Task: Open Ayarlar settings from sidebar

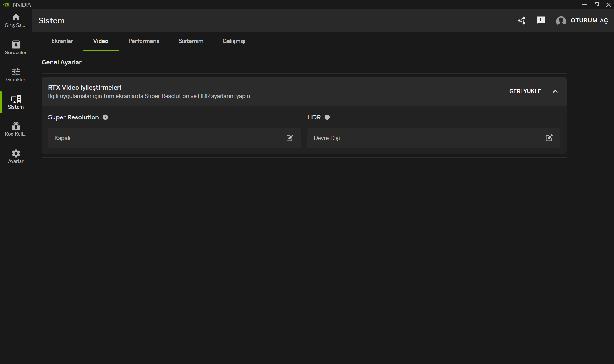Action: [16, 157]
